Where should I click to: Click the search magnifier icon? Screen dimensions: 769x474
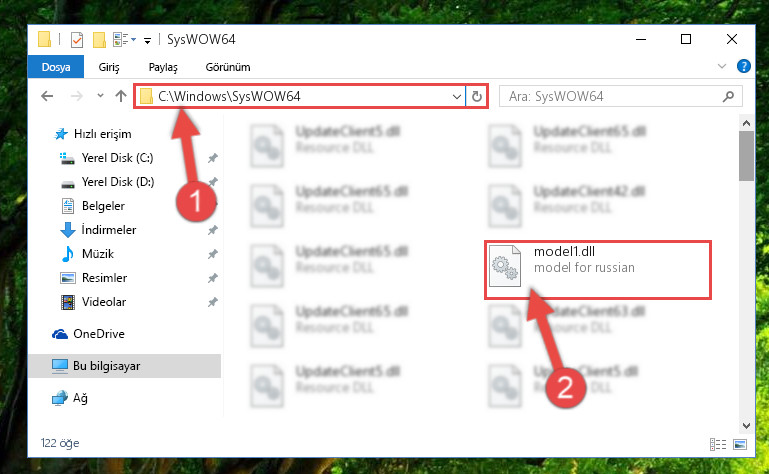point(728,97)
